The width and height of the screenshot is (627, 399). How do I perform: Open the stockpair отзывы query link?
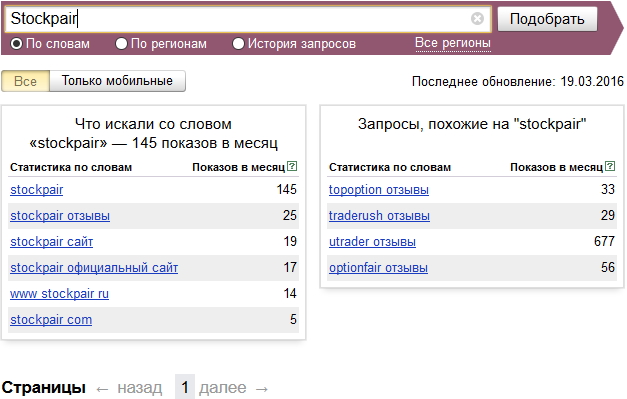point(60,215)
